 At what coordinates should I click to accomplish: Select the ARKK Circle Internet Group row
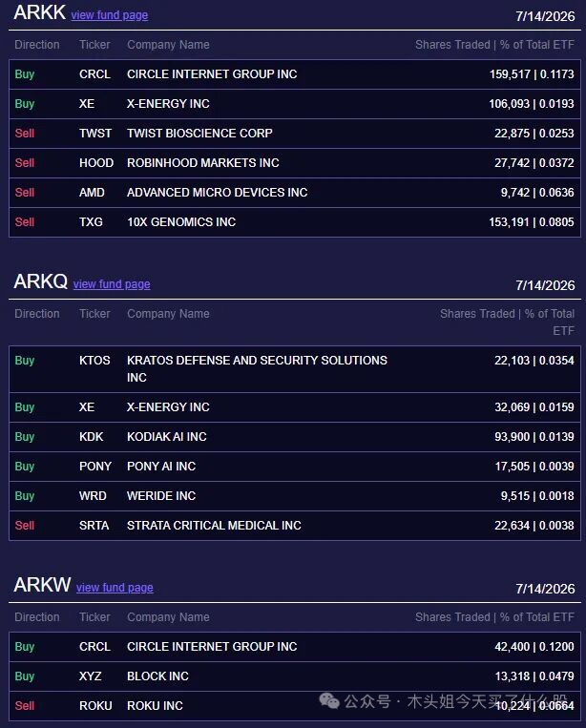[x=295, y=74]
